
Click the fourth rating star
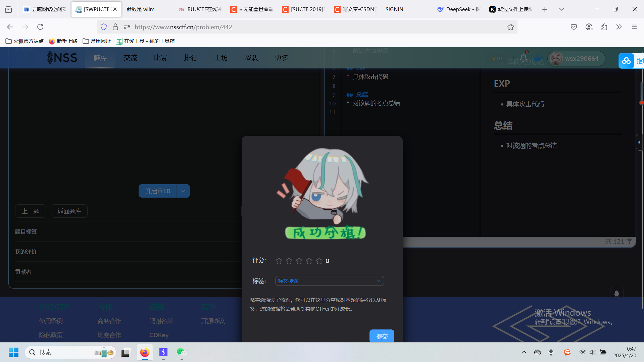[309, 261]
